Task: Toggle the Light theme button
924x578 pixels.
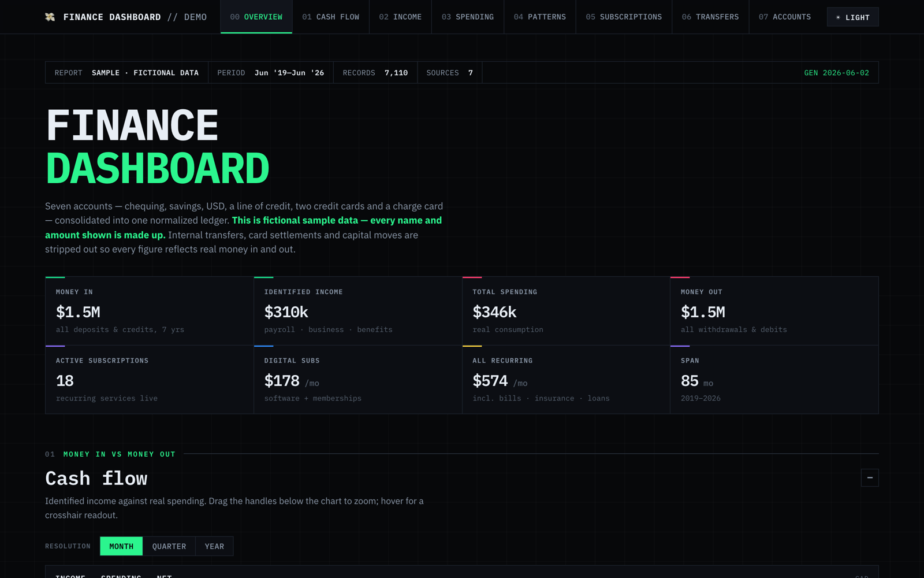Action: [x=852, y=17]
